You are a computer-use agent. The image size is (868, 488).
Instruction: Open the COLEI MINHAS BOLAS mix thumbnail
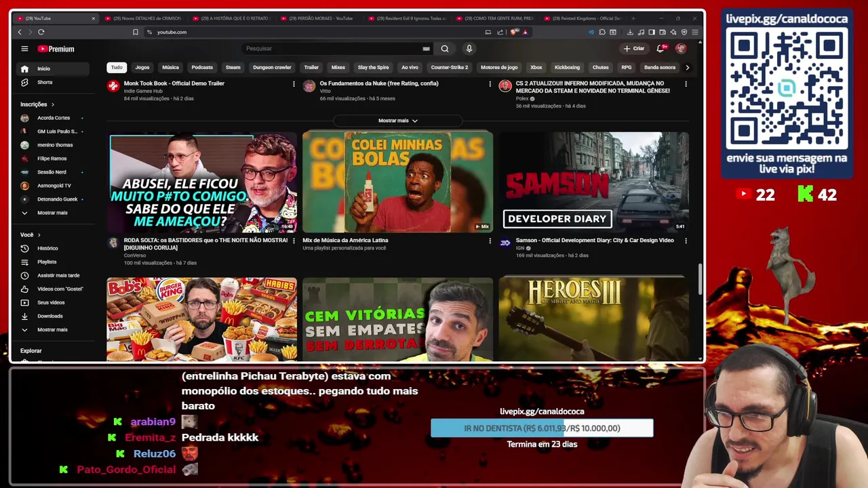click(397, 182)
